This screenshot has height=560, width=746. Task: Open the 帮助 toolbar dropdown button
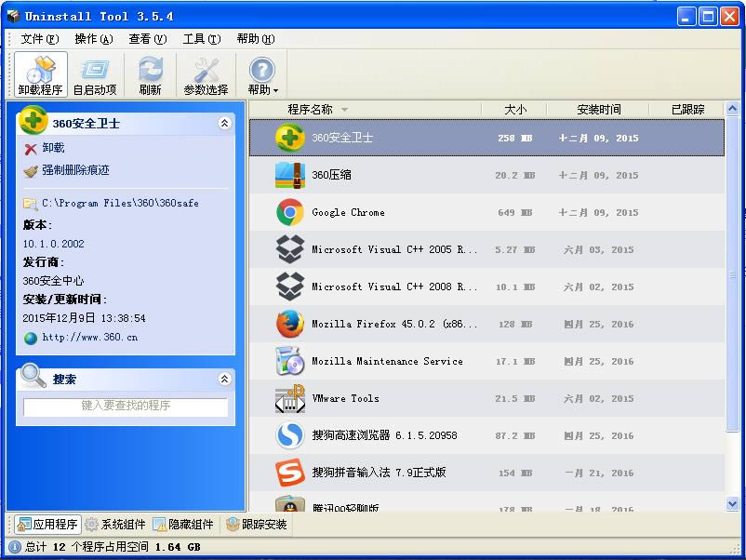pos(262,74)
